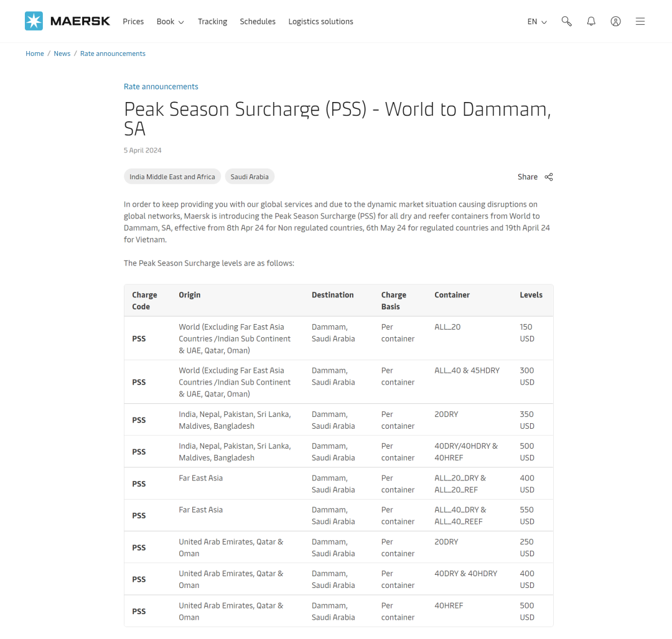This screenshot has width=672, height=639.
Task: Click Far East Asia origin in 550 USD row
Action: tap(200, 510)
